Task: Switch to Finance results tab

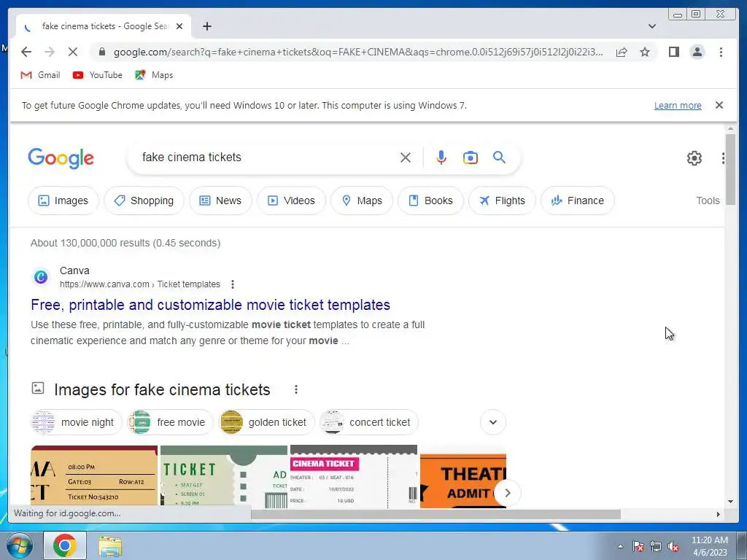Action: point(578,201)
